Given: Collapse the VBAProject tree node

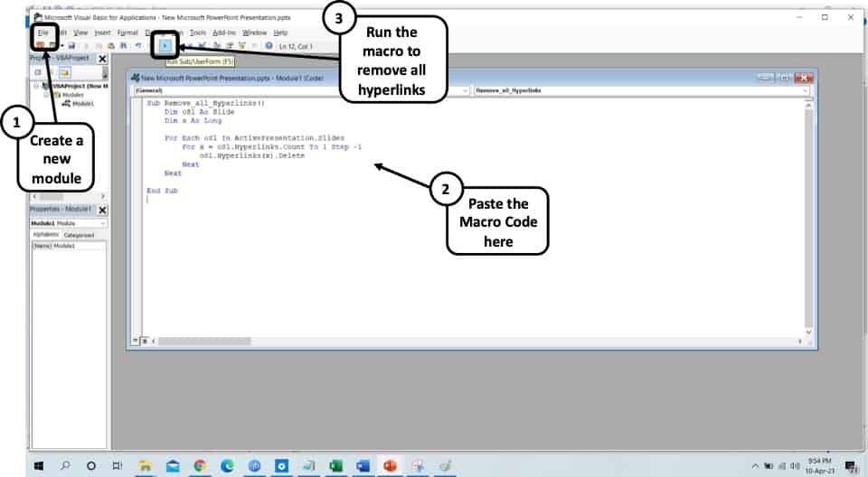Looking at the screenshot, I should point(36,86).
